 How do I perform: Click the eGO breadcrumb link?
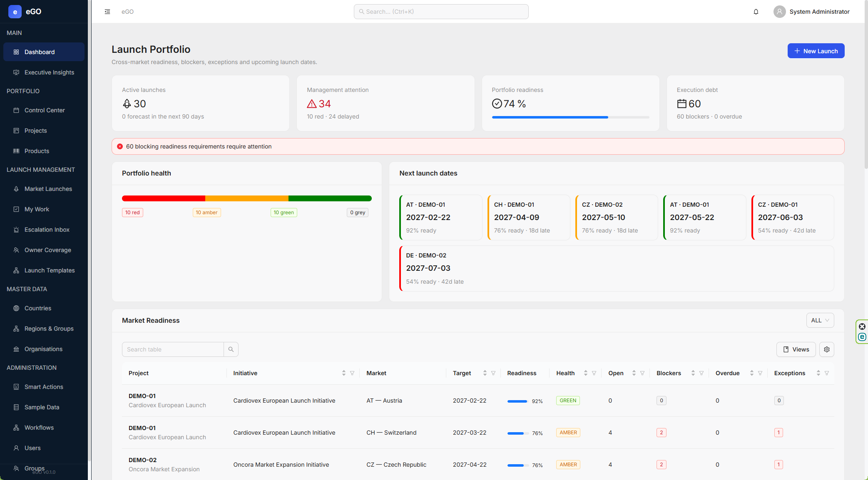tap(127, 12)
